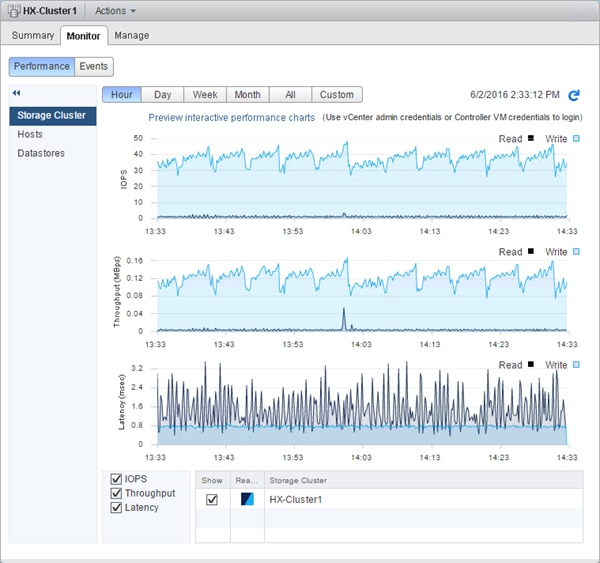Click Write legend square on Throughput chart
600x563 pixels.
(576, 251)
